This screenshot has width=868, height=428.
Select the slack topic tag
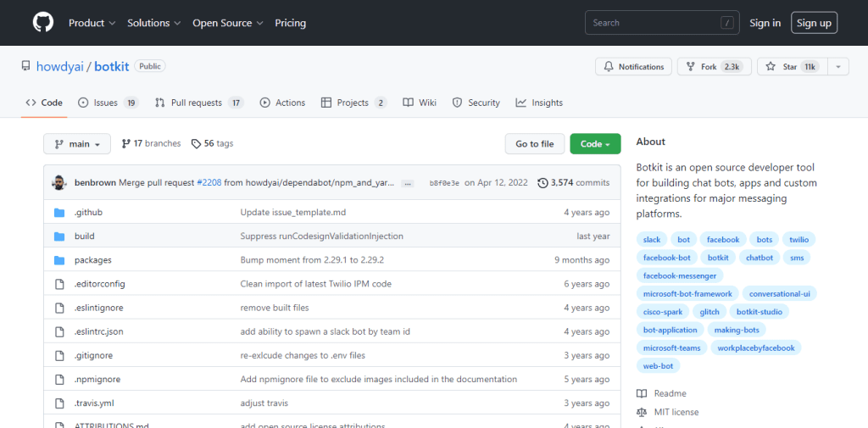coord(652,240)
